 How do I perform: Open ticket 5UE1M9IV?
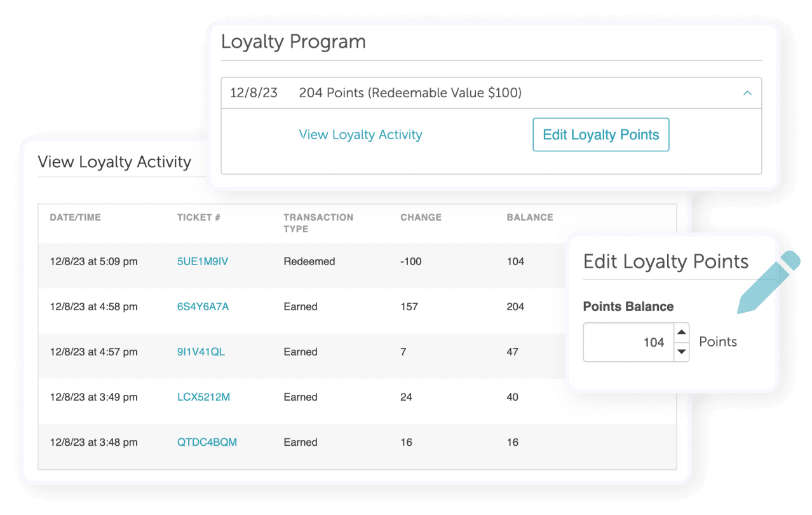203,261
